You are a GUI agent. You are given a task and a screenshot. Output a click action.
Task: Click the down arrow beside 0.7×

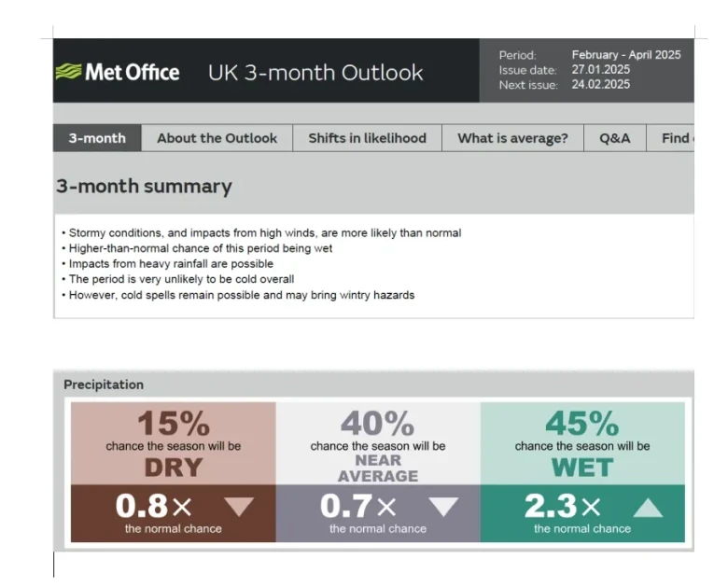pos(443,507)
